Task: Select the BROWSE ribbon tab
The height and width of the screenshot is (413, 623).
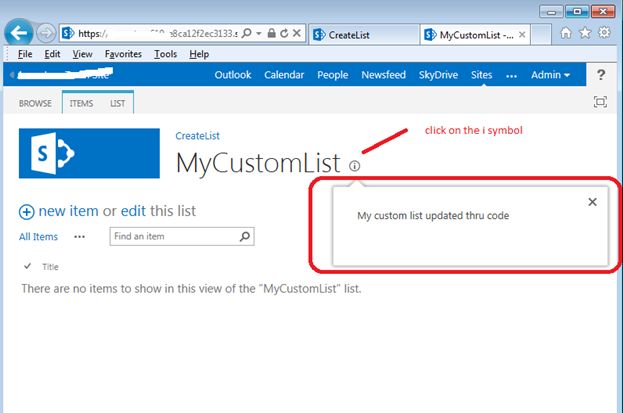Action: (x=35, y=103)
